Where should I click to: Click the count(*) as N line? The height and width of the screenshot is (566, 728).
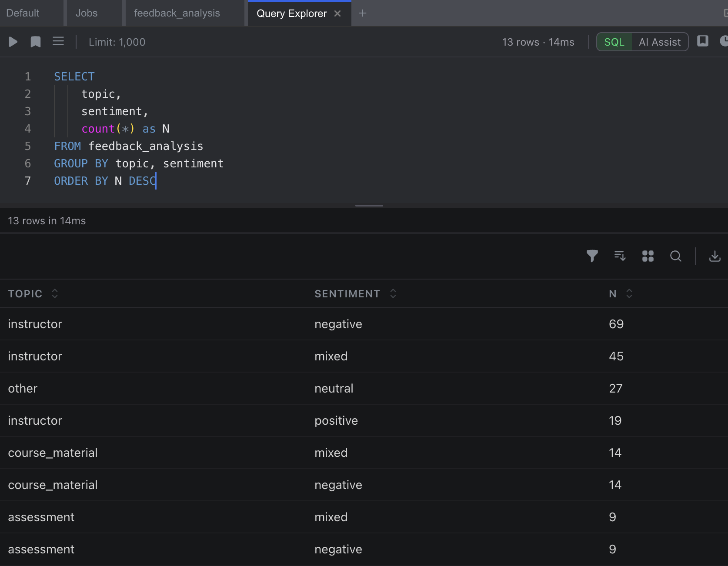(x=126, y=129)
